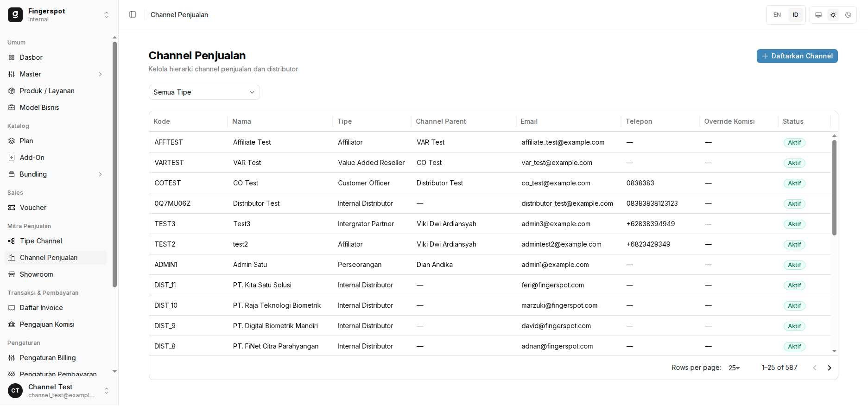Click the Bundling box icon
Viewport: 868px width, 406px height.
pos(12,174)
